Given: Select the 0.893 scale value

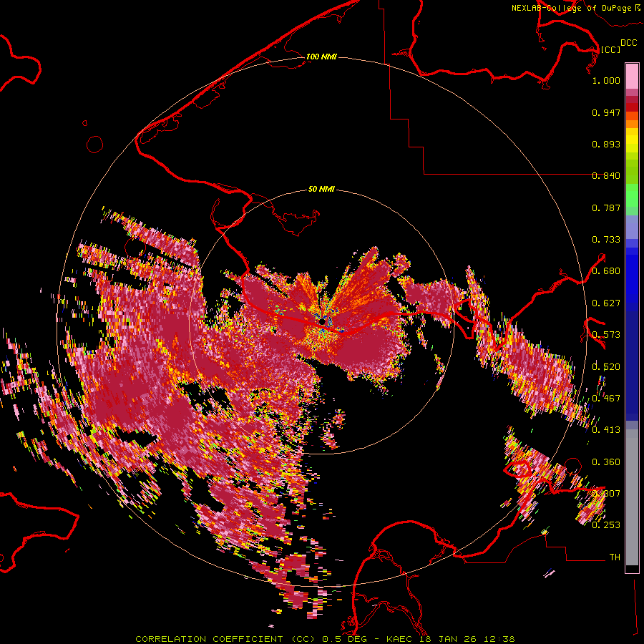Looking at the screenshot, I should point(606,144).
